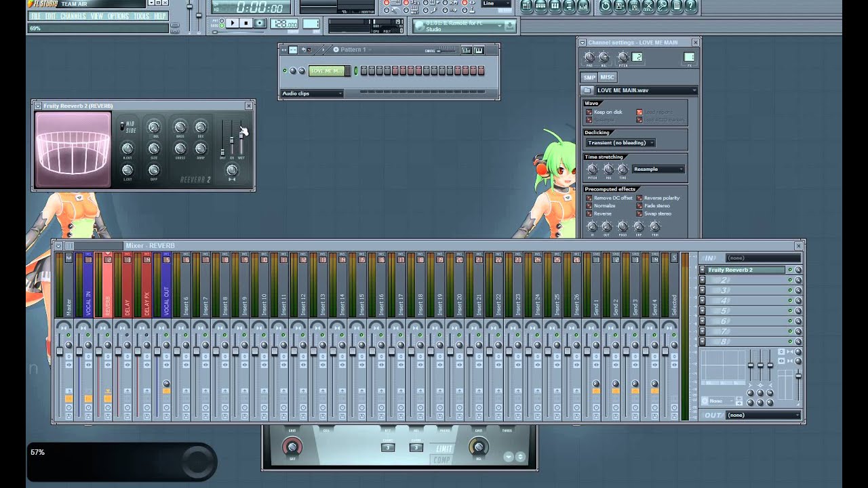Image resolution: width=868 pixels, height=488 pixels.
Task: Open the EDIT menu
Action: pos(51,16)
